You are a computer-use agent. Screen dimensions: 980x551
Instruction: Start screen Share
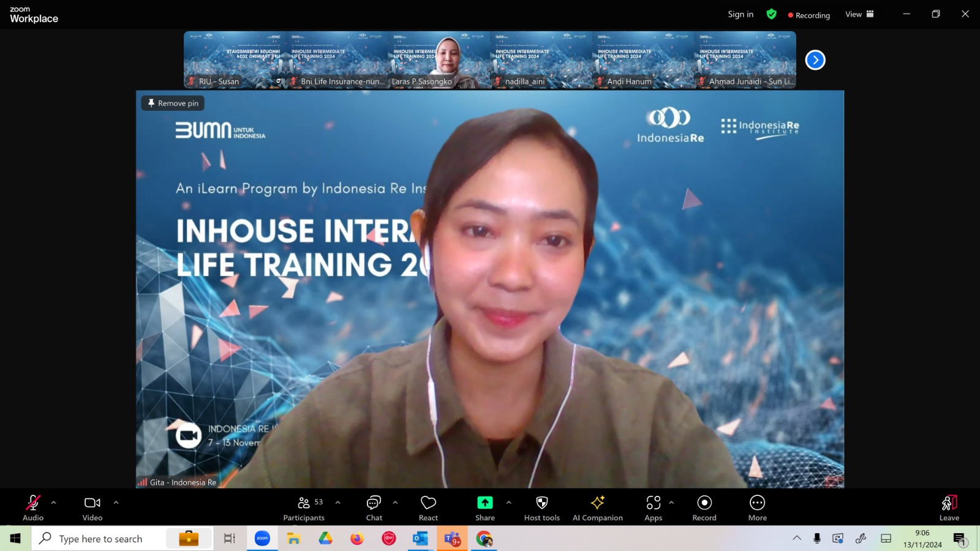pos(485,508)
